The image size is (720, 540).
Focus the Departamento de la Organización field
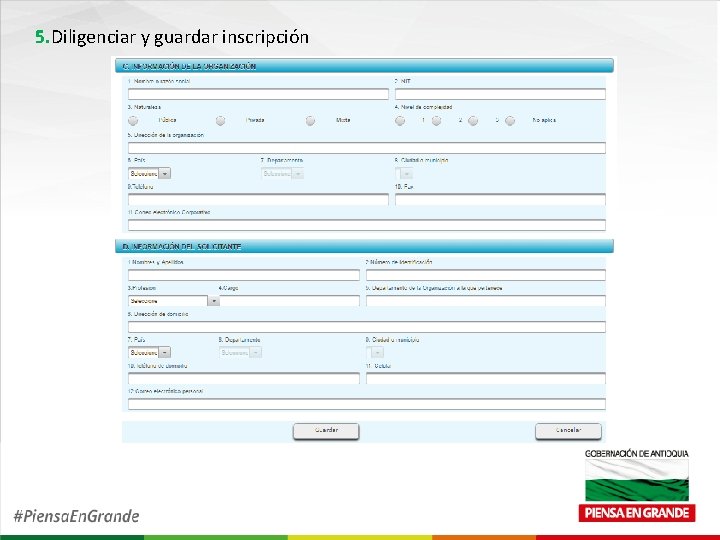[x=486, y=301]
